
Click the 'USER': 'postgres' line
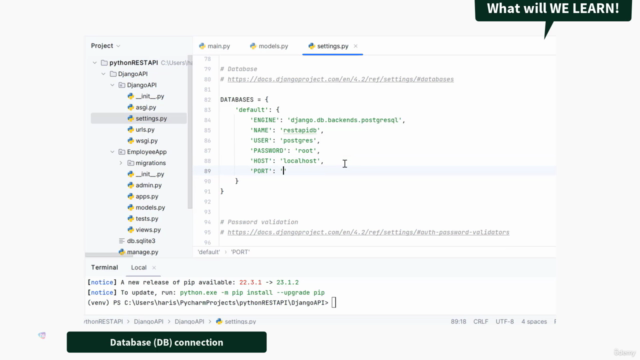[x=285, y=140]
